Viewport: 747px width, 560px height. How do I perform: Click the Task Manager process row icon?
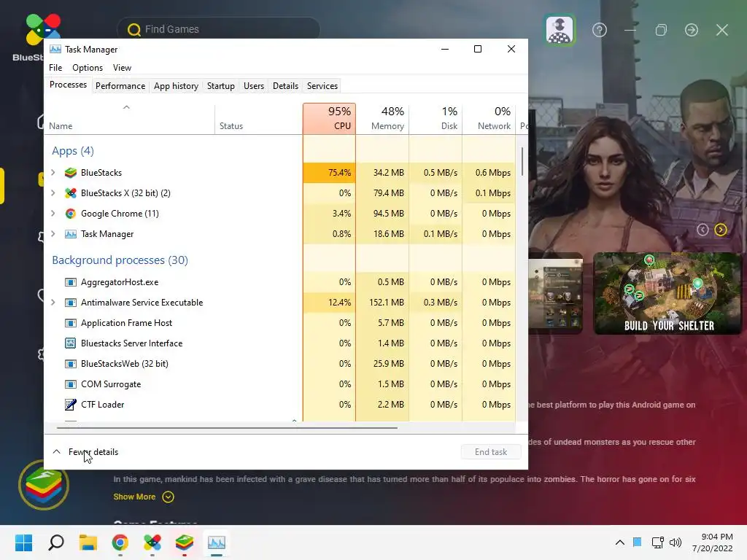point(71,234)
